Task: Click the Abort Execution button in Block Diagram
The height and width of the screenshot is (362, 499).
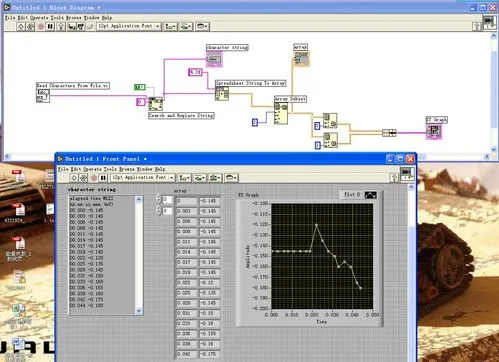Action: point(41,26)
